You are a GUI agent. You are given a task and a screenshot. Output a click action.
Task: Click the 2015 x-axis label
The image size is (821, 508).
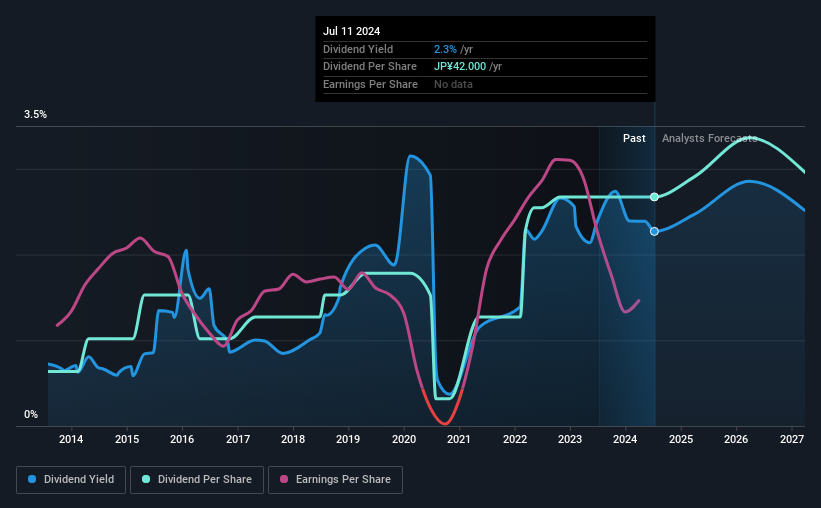coord(127,439)
